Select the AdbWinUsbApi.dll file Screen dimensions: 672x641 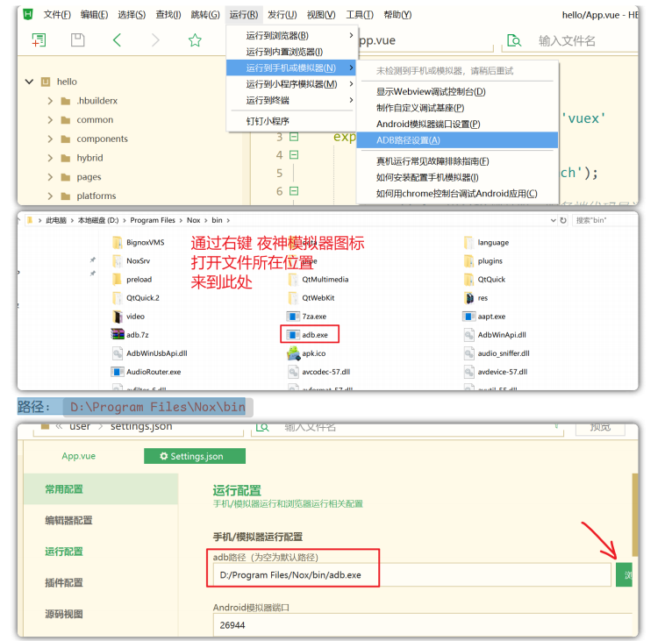[x=150, y=353]
